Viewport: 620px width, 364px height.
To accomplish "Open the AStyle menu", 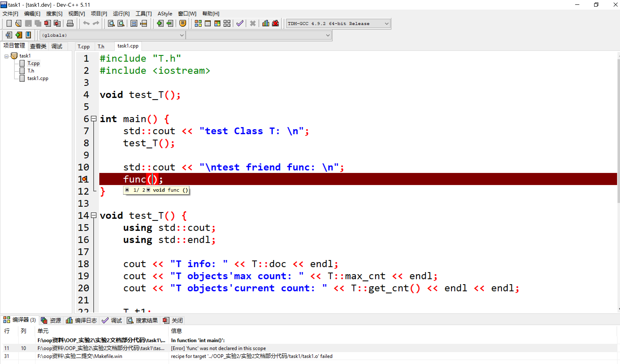I will click(x=165, y=14).
